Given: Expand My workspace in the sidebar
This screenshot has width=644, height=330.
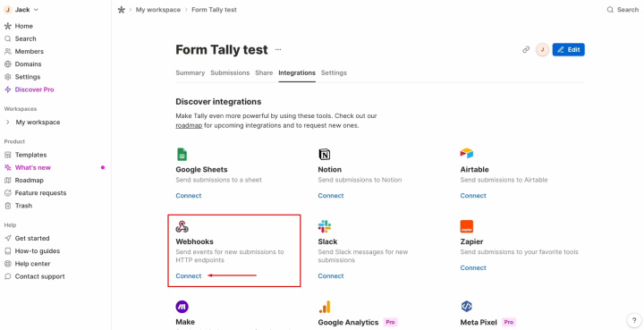Looking at the screenshot, I should pos(8,123).
